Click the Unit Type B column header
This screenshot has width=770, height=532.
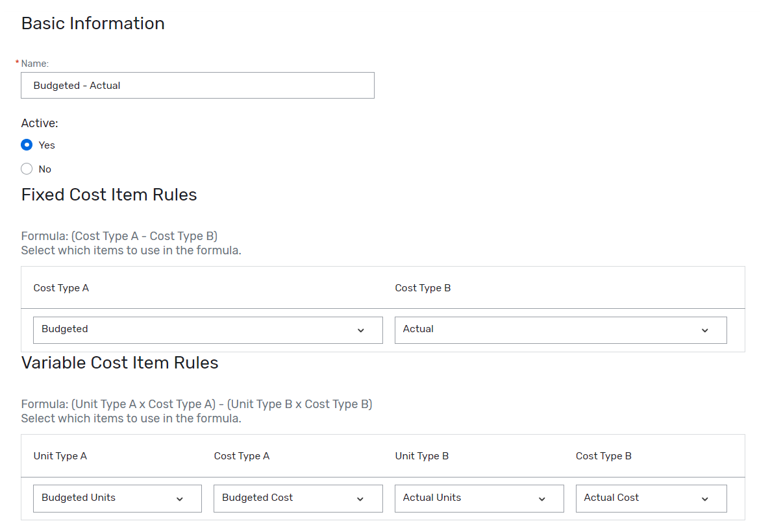[x=422, y=455]
